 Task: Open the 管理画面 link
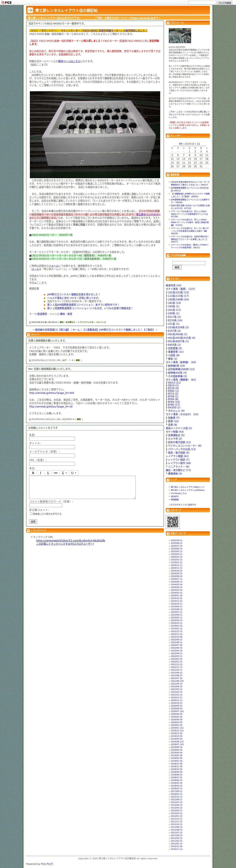click(x=175, y=499)
